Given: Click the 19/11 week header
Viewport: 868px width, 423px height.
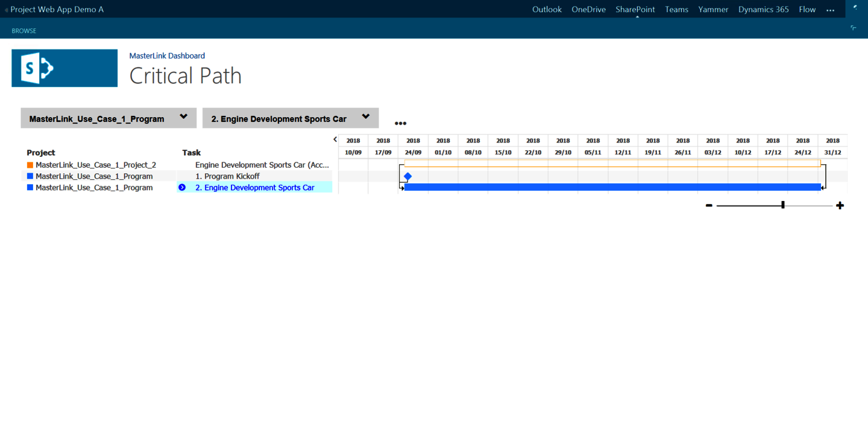Looking at the screenshot, I should [653, 153].
